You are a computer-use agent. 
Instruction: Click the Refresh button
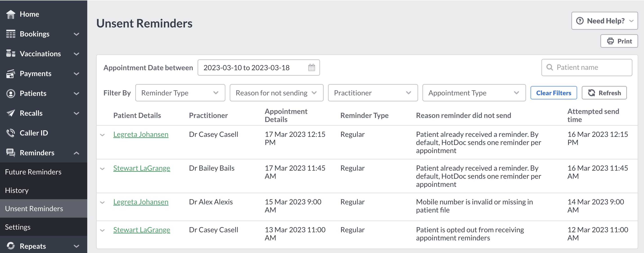pyautogui.click(x=604, y=93)
